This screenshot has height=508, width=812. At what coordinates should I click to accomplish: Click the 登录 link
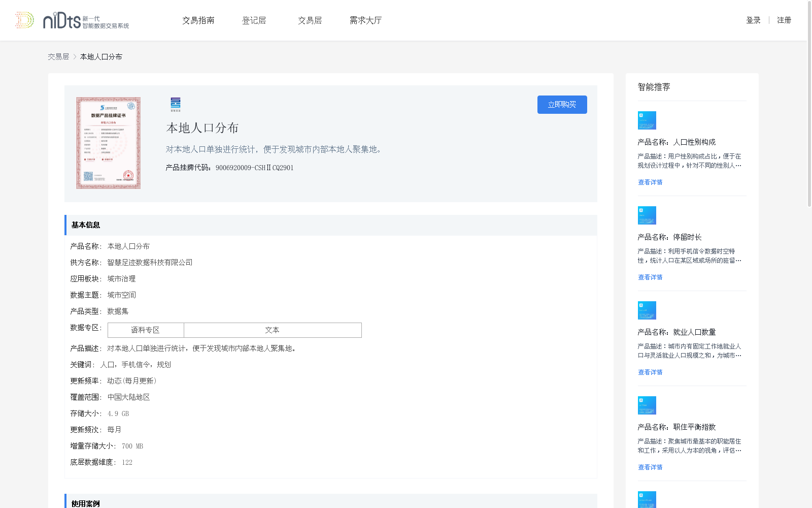pyautogui.click(x=753, y=20)
